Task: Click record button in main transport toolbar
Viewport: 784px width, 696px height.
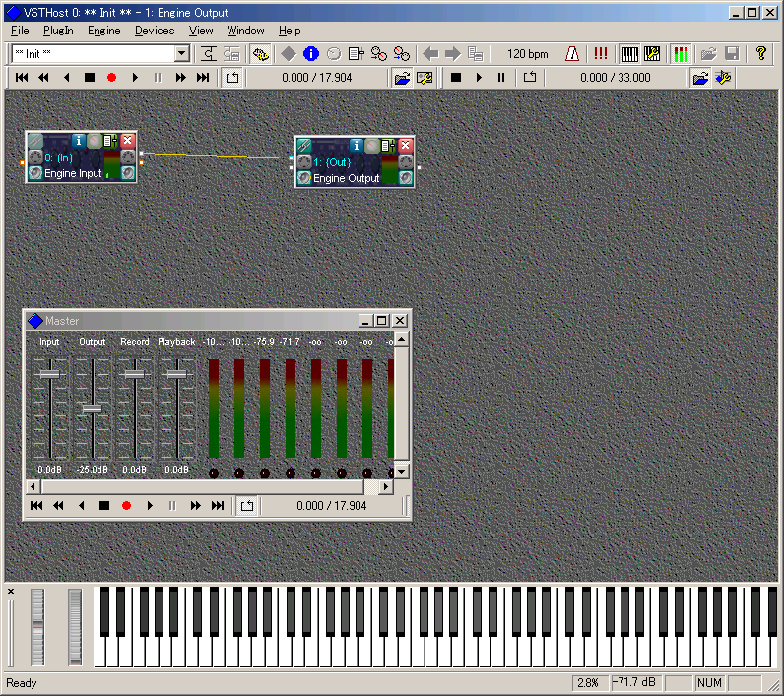Action: (x=112, y=78)
